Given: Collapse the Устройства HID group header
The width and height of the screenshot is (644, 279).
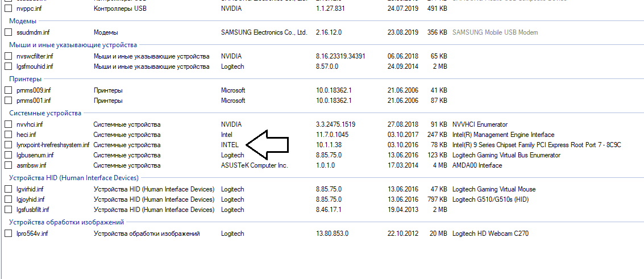Looking at the screenshot, I should coord(74,178).
